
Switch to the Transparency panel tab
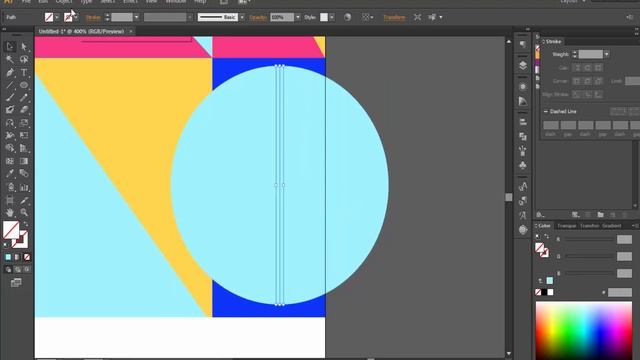(x=566, y=226)
